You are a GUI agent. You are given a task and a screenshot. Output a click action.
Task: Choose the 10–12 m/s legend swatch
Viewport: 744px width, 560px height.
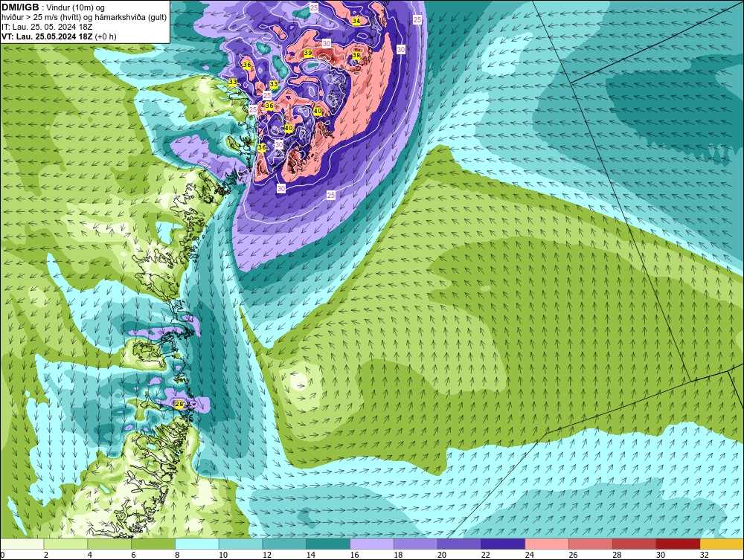click(240, 544)
